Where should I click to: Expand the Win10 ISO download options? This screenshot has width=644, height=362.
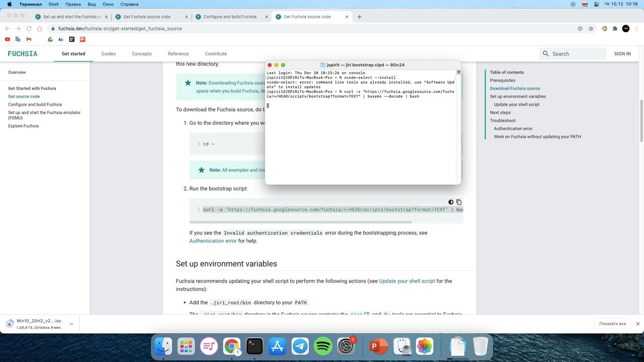(x=71, y=324)
